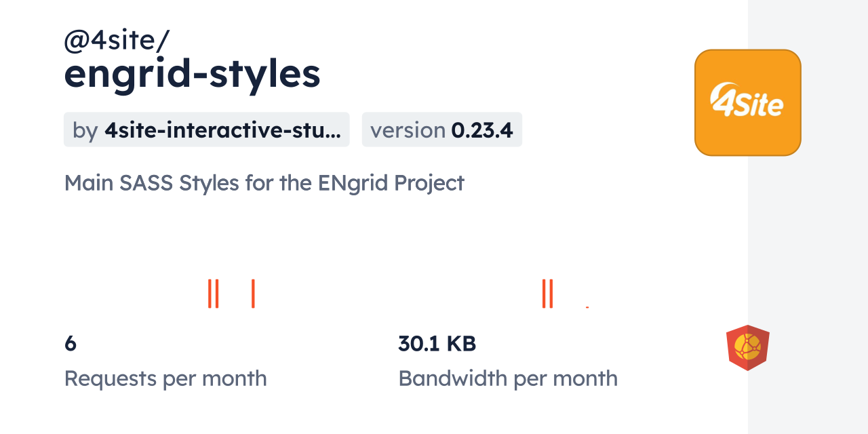
Task: Click the red jsDelivr shield logo
Action: point(747,347)
